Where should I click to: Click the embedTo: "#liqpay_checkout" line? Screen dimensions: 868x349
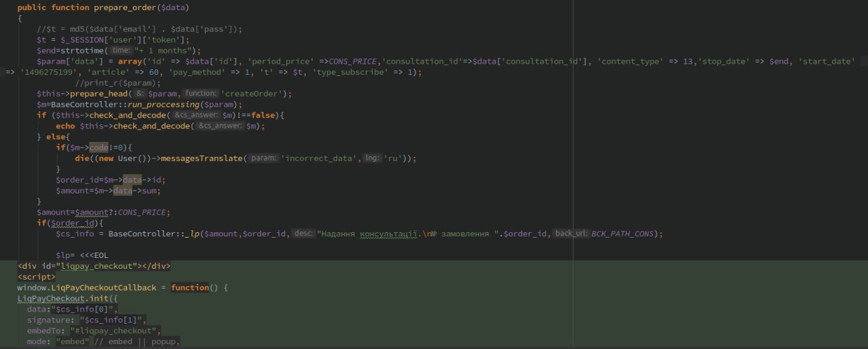[94, 331]
